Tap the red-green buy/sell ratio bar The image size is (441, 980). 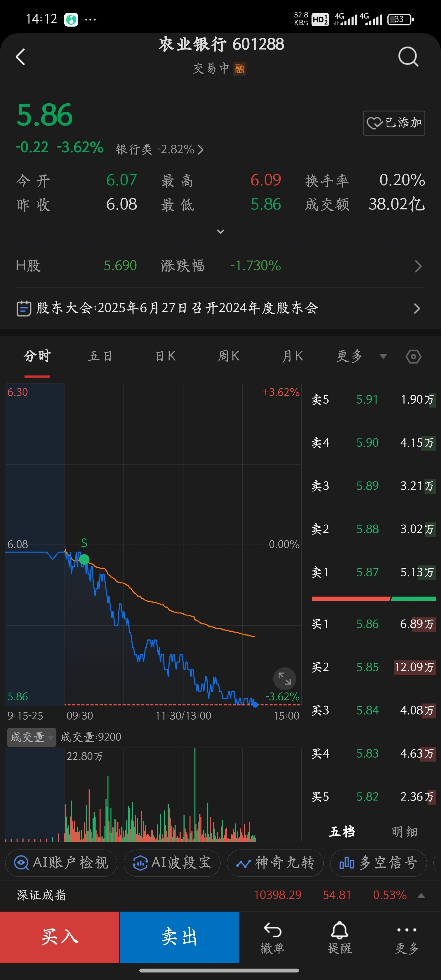pyautogui.click(x=374, y=599)
